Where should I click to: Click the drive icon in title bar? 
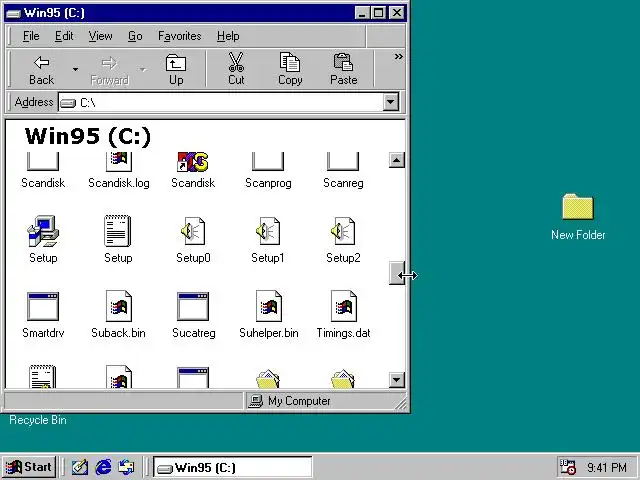coord(13,13)
